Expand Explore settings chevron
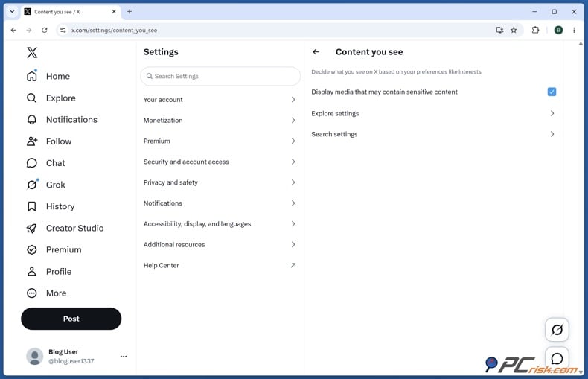The width and height of the screenshot is (588, 379). [x=552, y=113]
